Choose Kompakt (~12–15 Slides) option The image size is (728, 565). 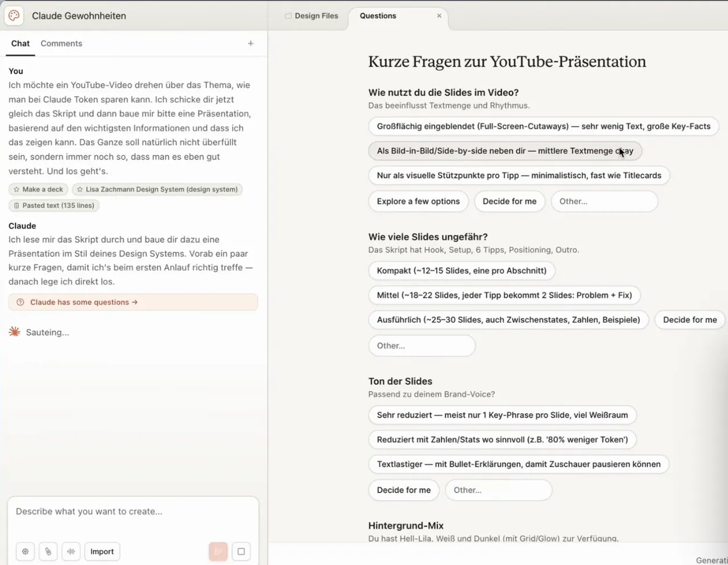pyautogui.click(x=462, y=271)
